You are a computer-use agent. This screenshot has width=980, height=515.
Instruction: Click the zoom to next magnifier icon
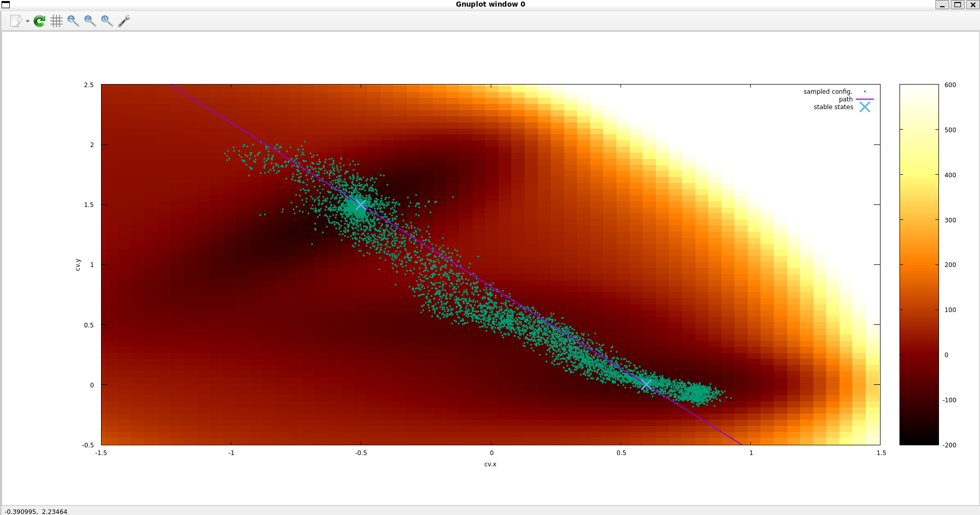click(x=90, y=21)
